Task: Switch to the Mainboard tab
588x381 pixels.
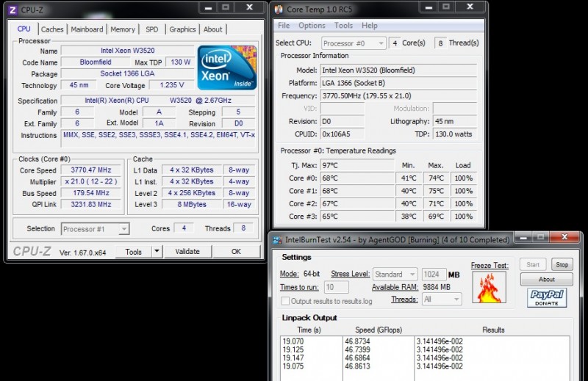Action: [x=87, y=29]
